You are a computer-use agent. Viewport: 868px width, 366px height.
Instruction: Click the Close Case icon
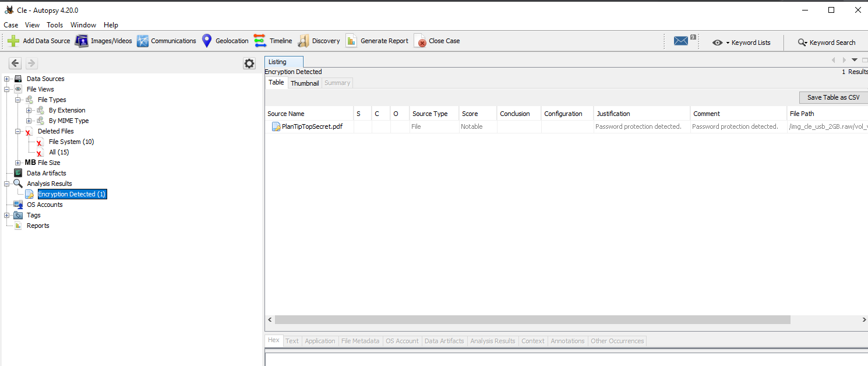tap(420, 41)
